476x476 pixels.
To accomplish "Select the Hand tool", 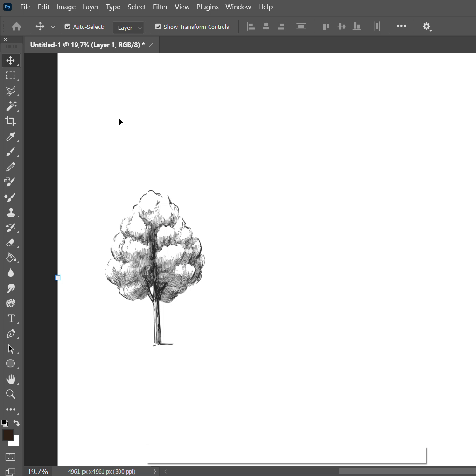I will pyautogui.click(x=10, y=379).
